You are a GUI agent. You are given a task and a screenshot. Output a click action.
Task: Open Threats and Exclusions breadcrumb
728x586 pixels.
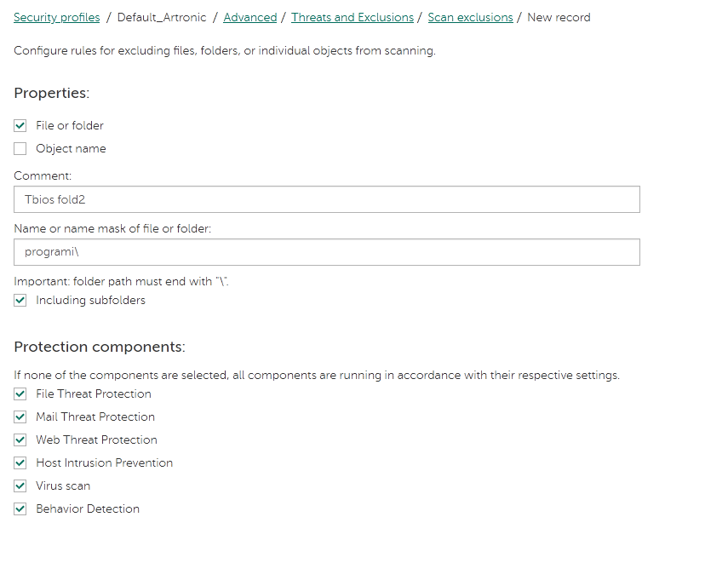[x=352, y=18]
